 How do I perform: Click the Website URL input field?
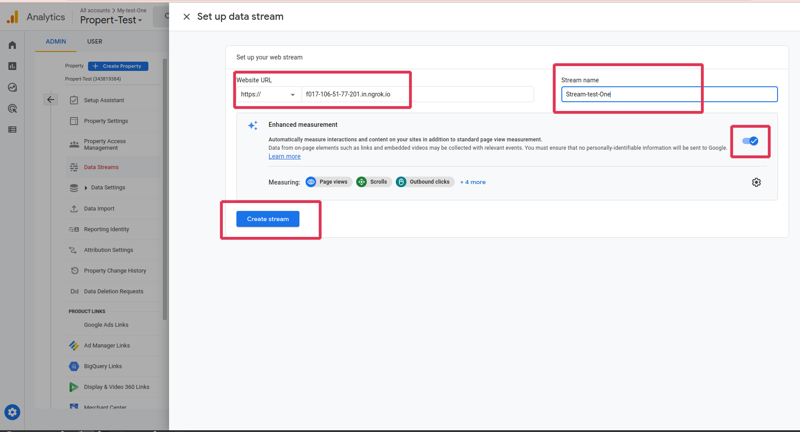point(417,94)
